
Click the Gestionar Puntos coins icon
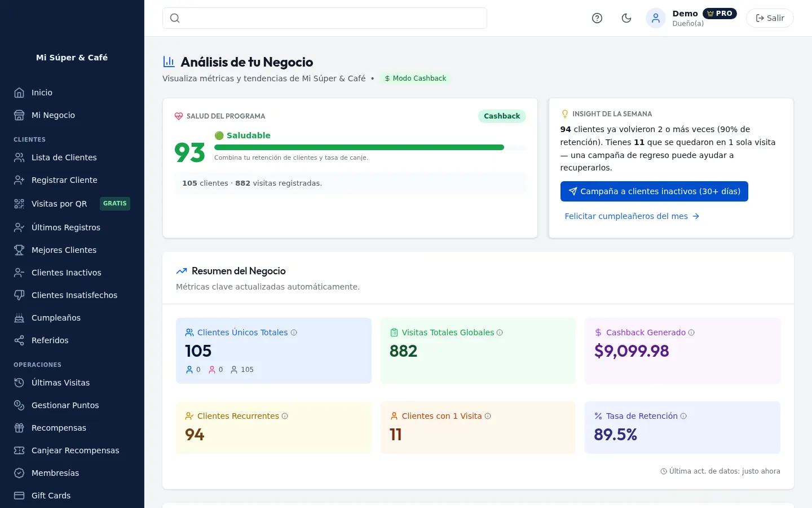pos(19,405)
